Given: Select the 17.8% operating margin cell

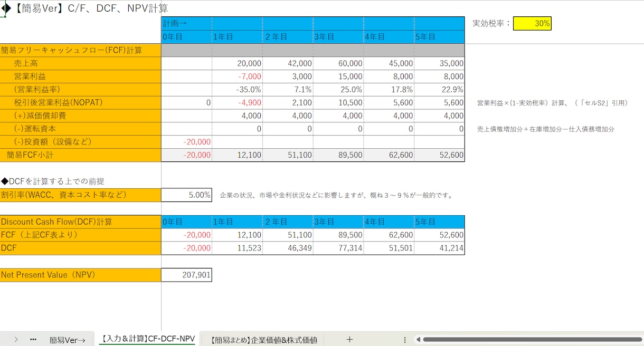Looking at the screenshot, I should (x=389, y=90).
